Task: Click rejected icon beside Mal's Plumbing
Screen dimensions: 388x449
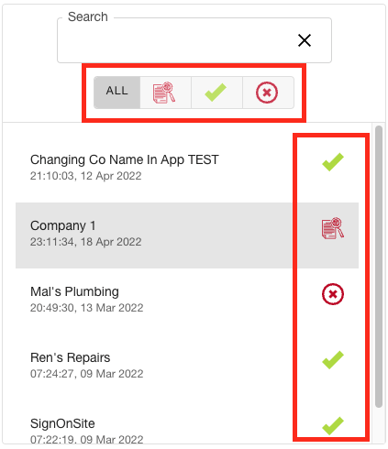Action: 333,294
